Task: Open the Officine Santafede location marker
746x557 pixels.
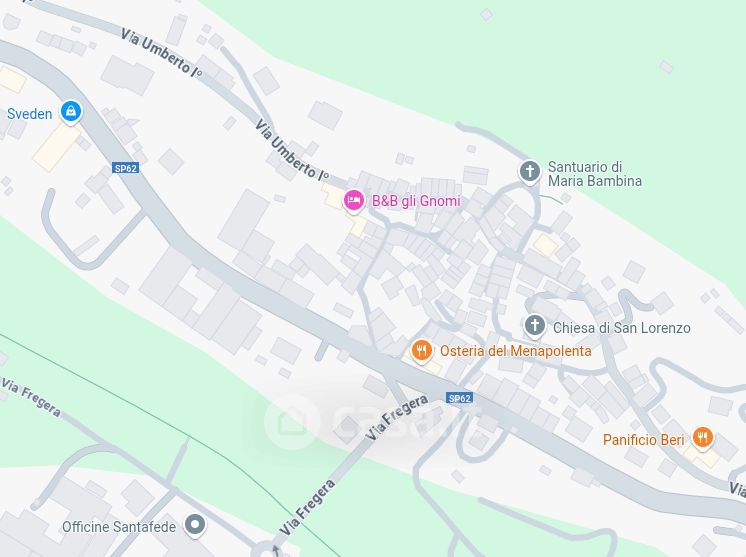Action: coord(195,526)
